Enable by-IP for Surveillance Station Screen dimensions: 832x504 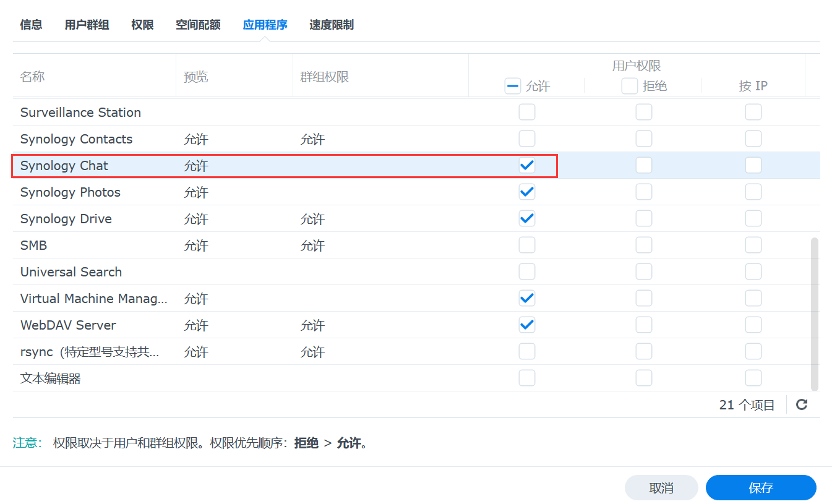coord(753,112)
